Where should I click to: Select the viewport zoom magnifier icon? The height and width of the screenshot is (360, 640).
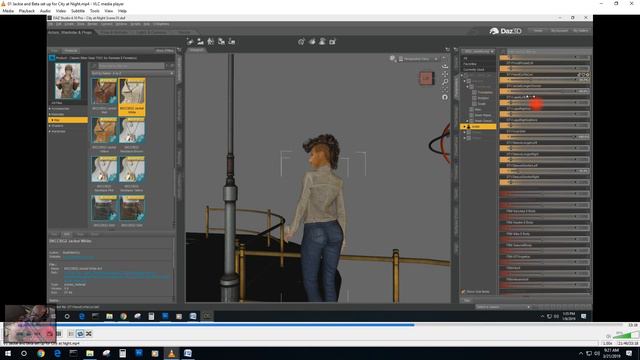click(x=445, y=82)
